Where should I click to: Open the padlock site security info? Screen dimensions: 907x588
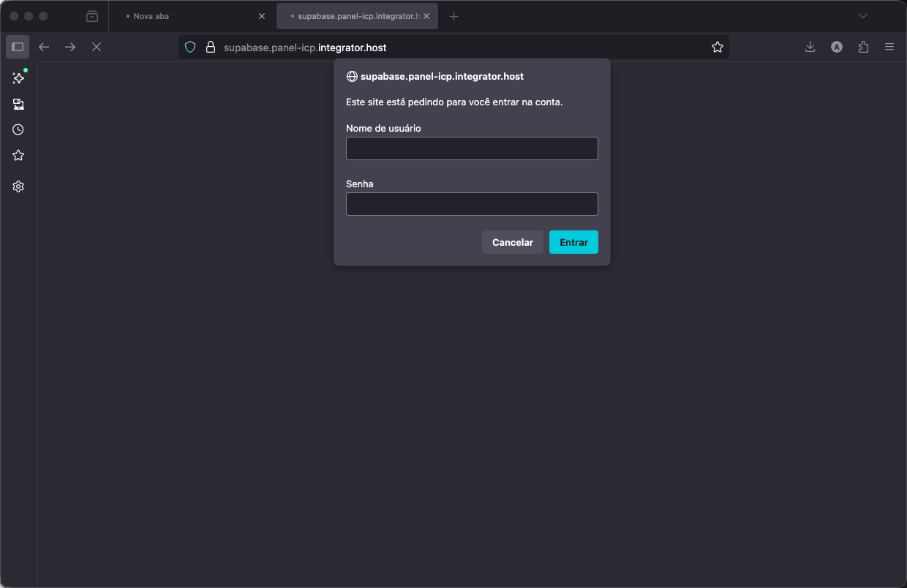pyautogui.click(x=211, y=46)
